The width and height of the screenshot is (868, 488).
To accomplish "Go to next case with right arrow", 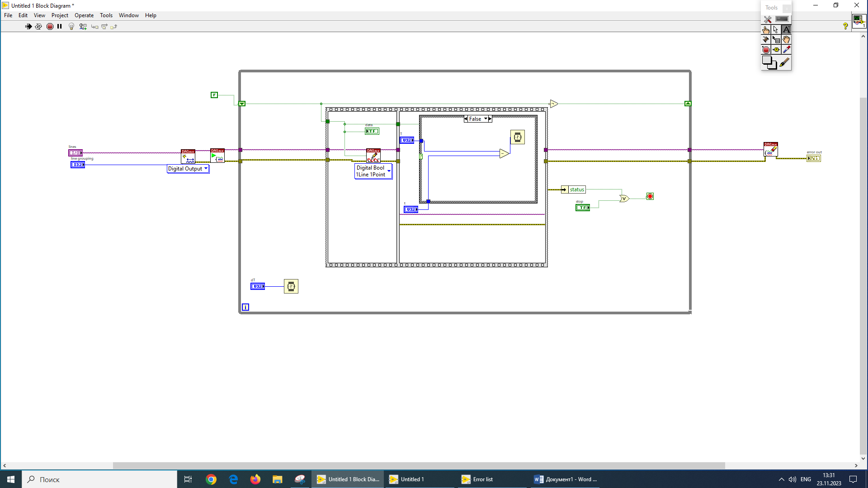I will click(490, 119).
